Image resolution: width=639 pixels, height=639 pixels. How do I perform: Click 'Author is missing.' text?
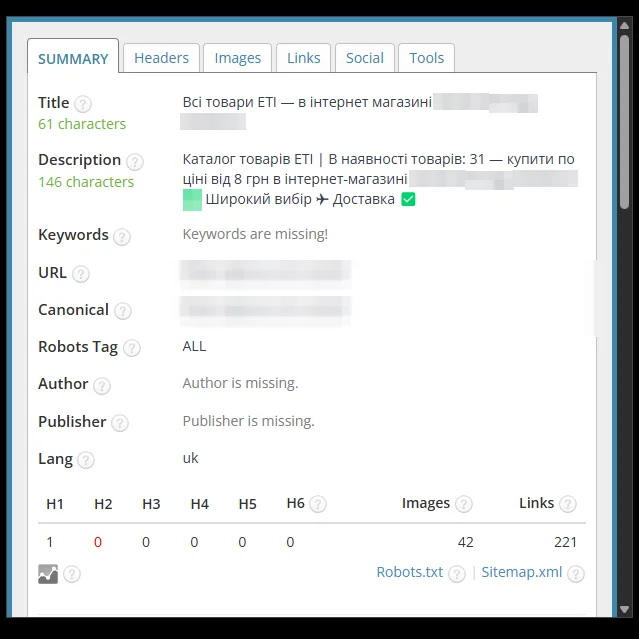point(240,383)
